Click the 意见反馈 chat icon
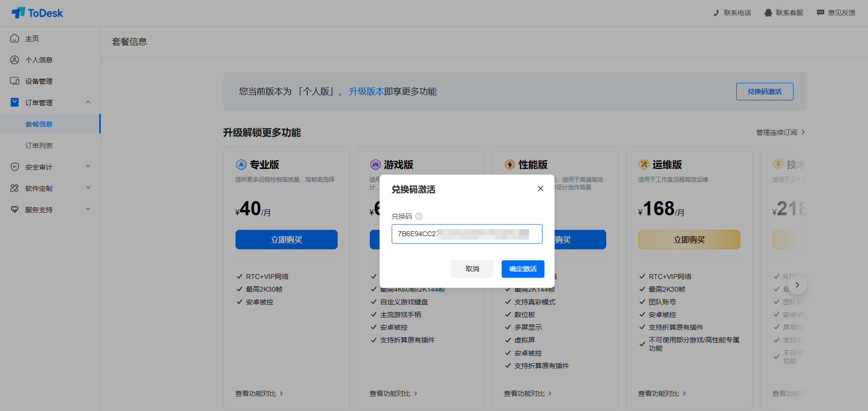 point(820,13)
